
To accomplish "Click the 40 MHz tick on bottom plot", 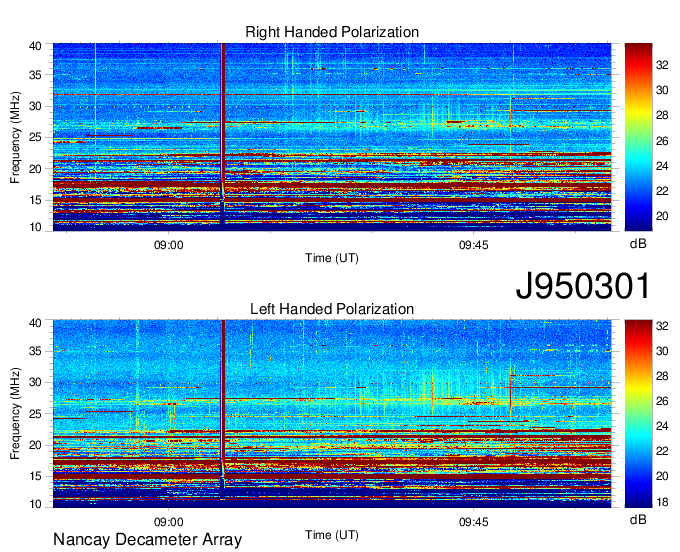I will coord(35,323).
